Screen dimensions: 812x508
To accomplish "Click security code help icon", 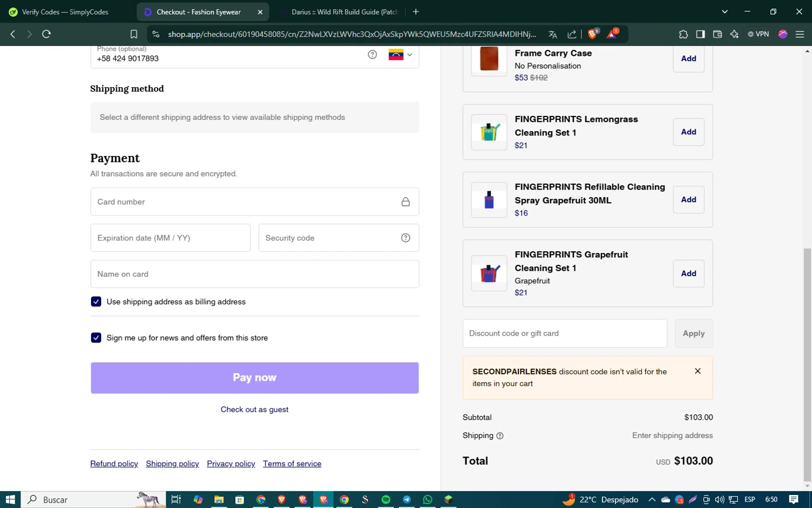I will [x=405, y=238].
